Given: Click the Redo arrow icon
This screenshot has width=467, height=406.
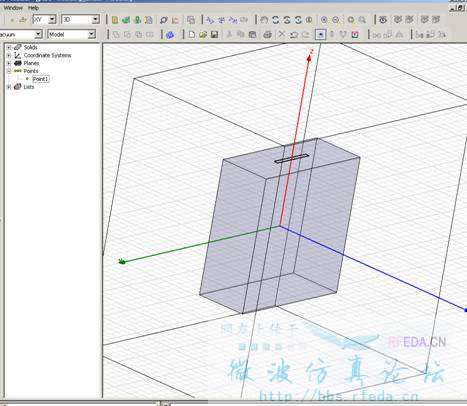Looking at the screenshot, I should tap(305, 34).
